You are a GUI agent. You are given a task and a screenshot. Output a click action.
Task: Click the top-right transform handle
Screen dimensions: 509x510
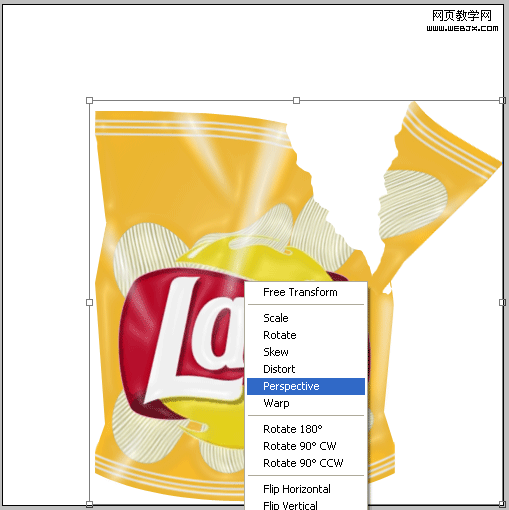(502, 100)
